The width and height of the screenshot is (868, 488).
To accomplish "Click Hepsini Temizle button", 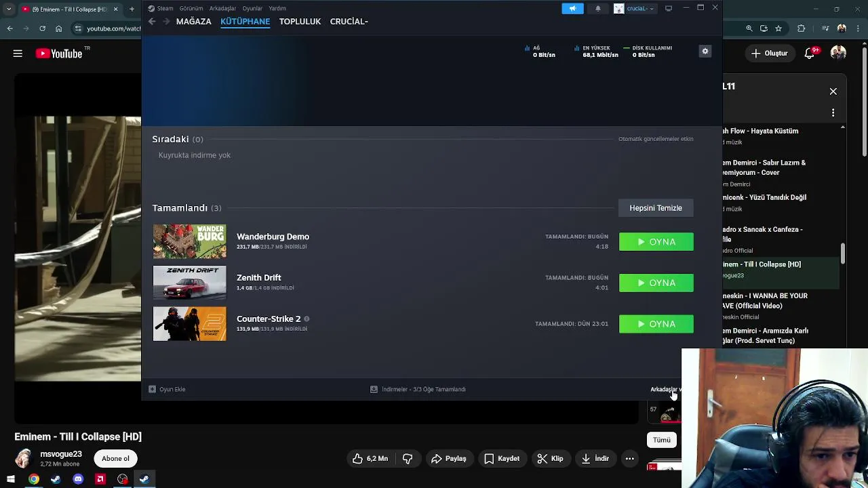I will click(656, 208).
